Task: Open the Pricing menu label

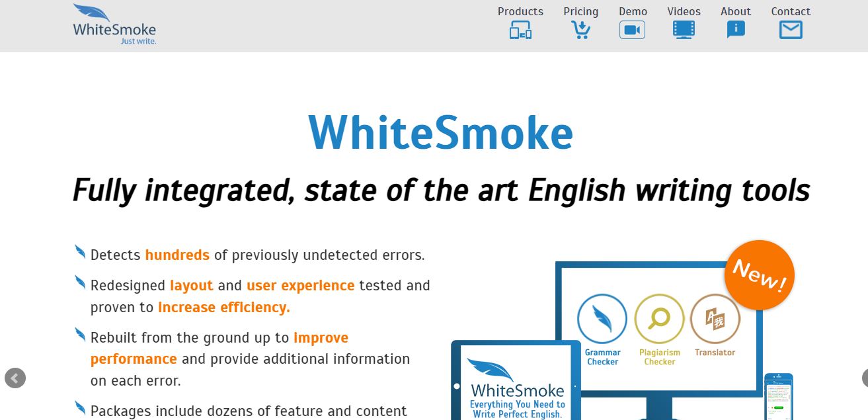Action: (x=580, y=11)
